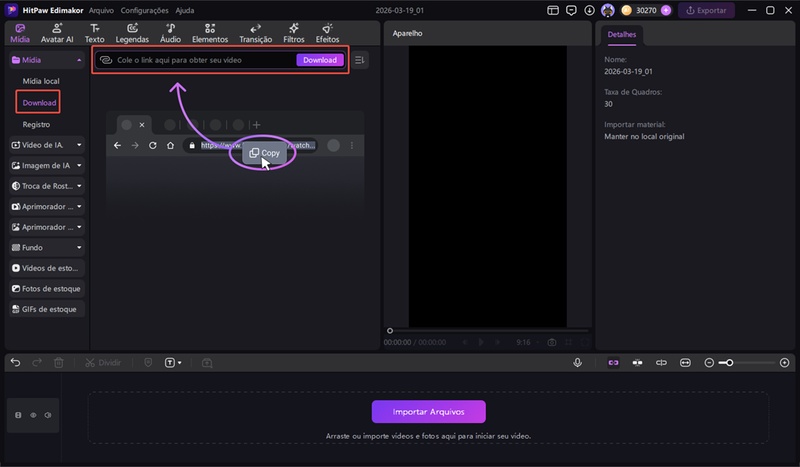
Task: Click the add subtitle icon in timeline toolbar
Action: tap(207, 363)
